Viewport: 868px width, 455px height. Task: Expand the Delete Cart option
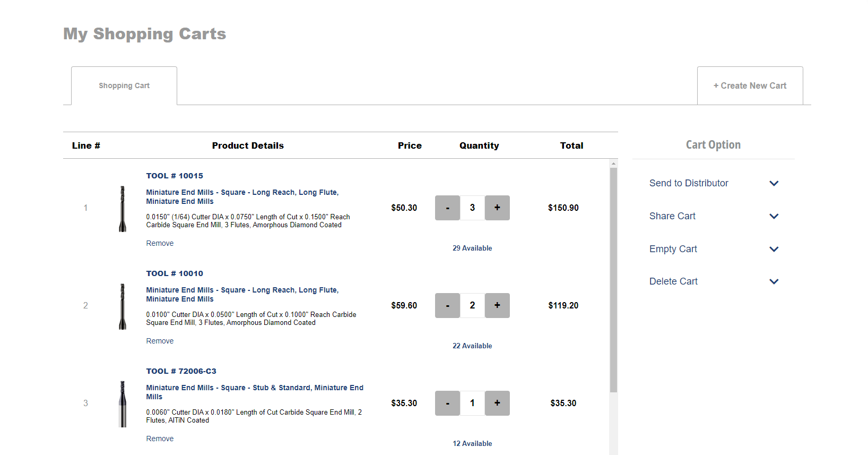point(774,281)
